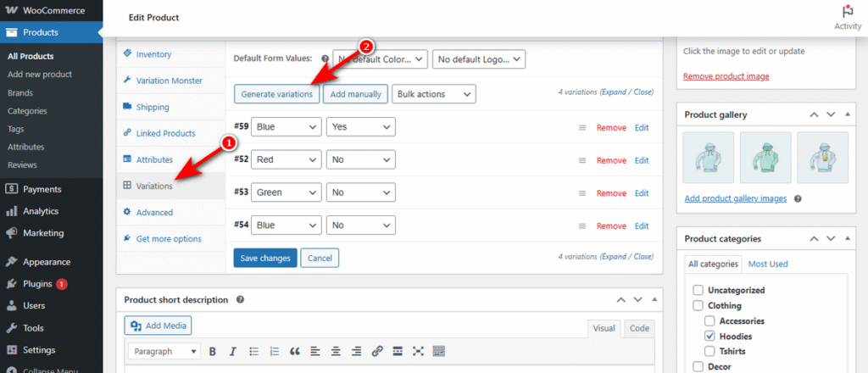Switch to Most Used categories tab
The width and height of the screenshot is (868, 373).
coord(768,264)
